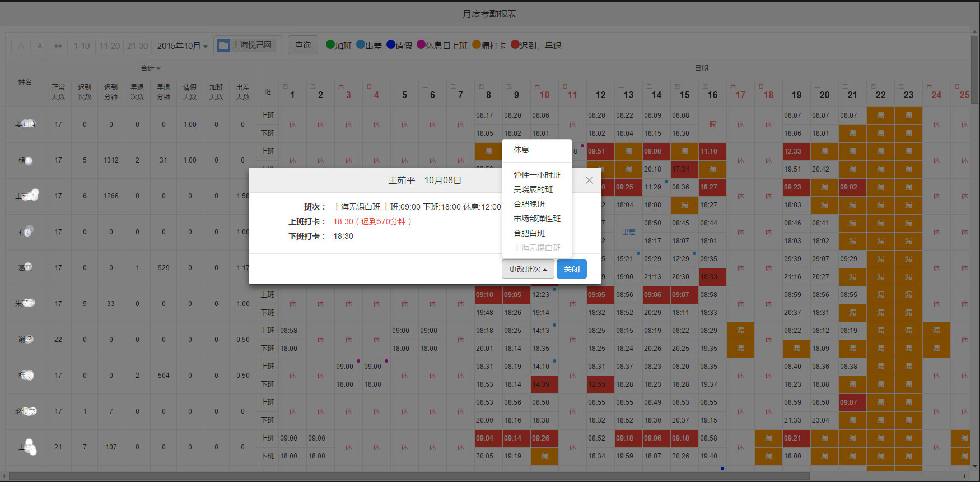Switch to the 11-20 day range
Image resolution: width=980 pixels, height=482 pixels.
click(110, 46)
